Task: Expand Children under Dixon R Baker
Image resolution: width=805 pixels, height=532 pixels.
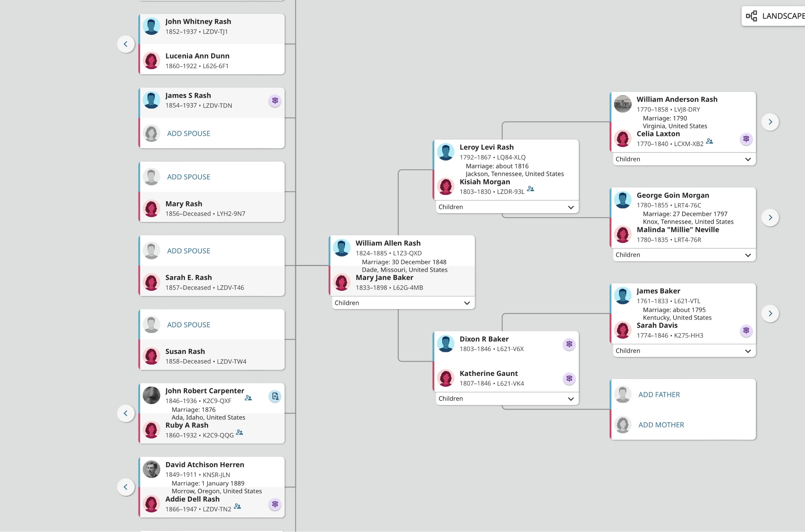Action: click(571, 399)
